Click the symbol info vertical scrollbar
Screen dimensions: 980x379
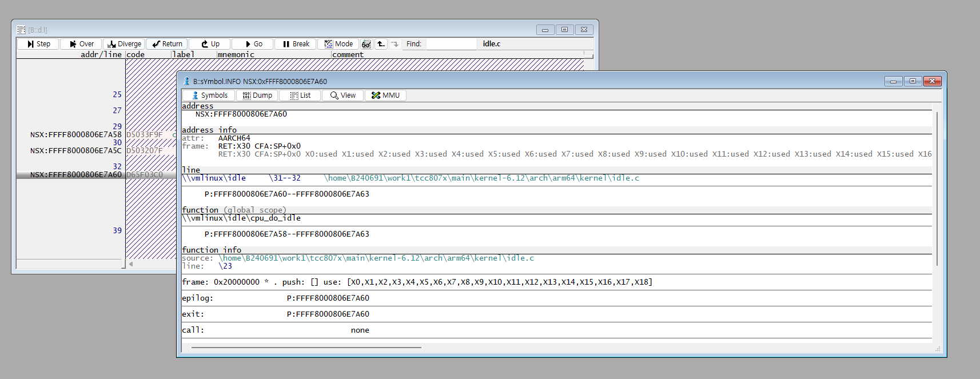pos(937,189)
